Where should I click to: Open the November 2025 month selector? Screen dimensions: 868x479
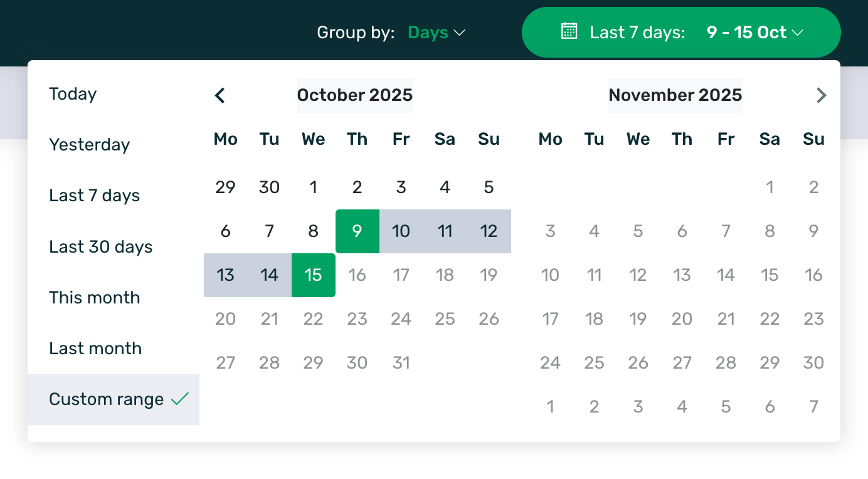pyautogui.click(x=675, y=95)
